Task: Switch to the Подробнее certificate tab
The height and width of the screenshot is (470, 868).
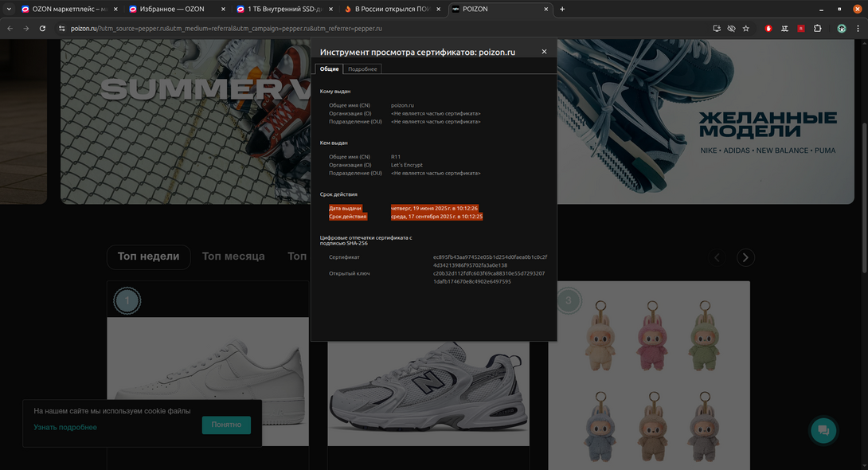Action: (362, 69)
